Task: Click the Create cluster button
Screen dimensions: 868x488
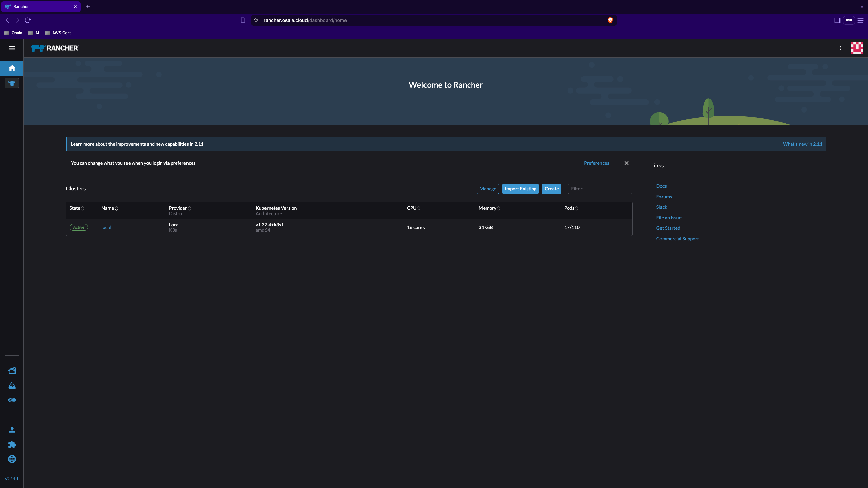Action: [x=551, y=189]
